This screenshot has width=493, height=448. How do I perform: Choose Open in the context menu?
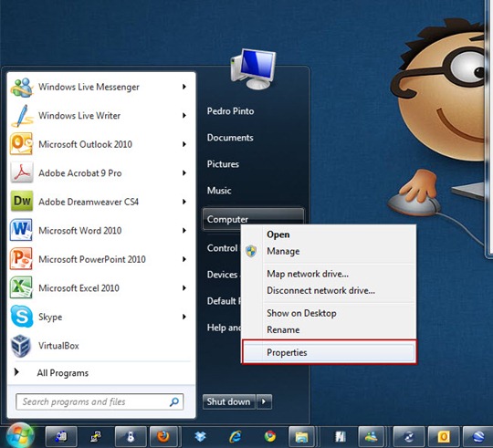click(329, 234)
